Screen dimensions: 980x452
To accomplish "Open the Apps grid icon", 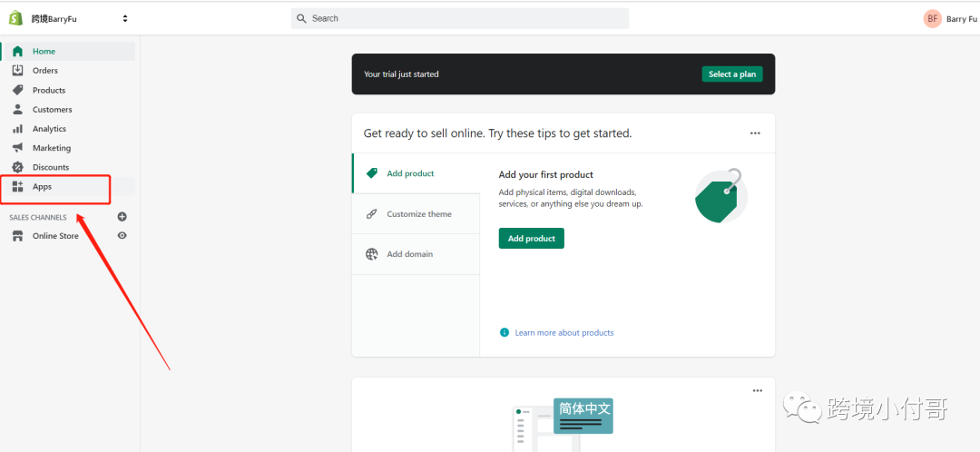I will (17, 187).
